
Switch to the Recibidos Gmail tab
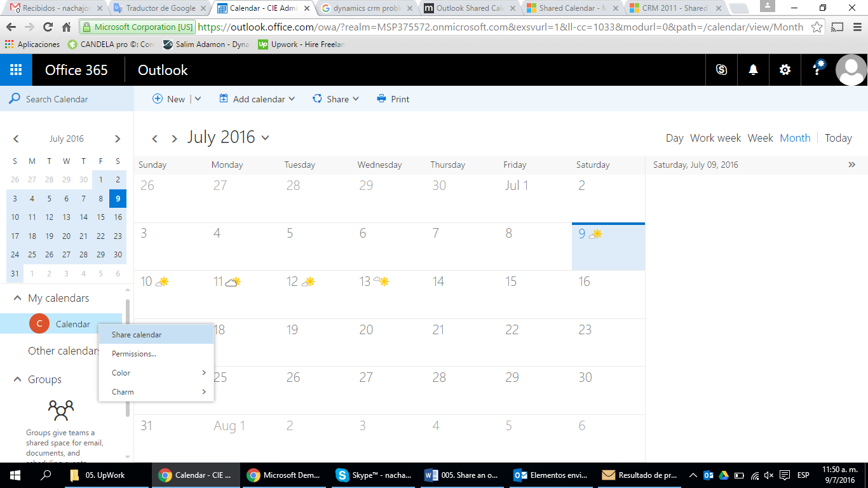(x=56, y=8)
